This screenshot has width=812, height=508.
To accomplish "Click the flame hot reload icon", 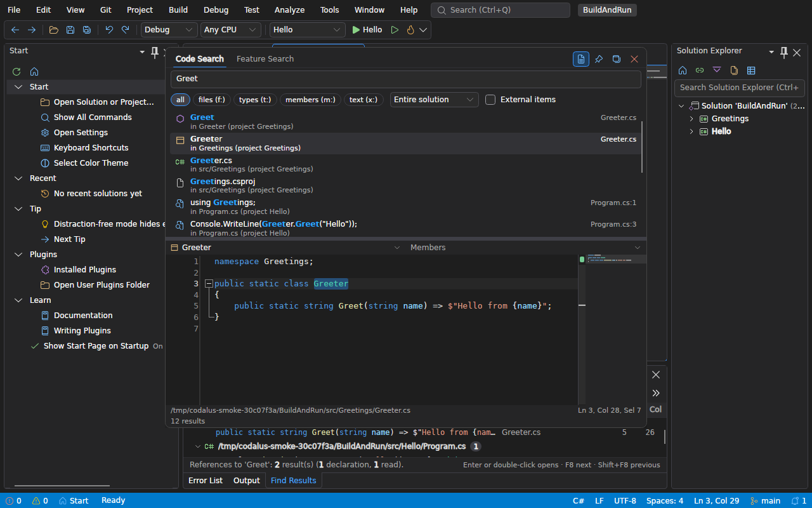I will point(410,30).
